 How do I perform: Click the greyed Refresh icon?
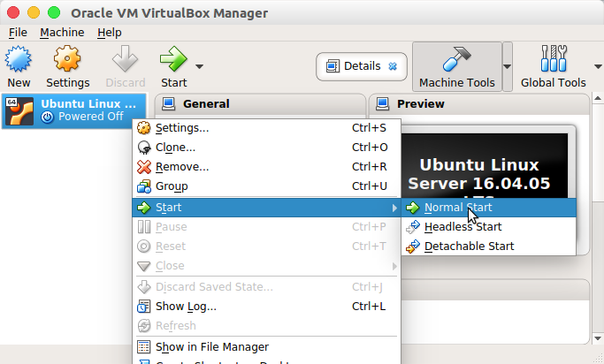click(143, 325)
